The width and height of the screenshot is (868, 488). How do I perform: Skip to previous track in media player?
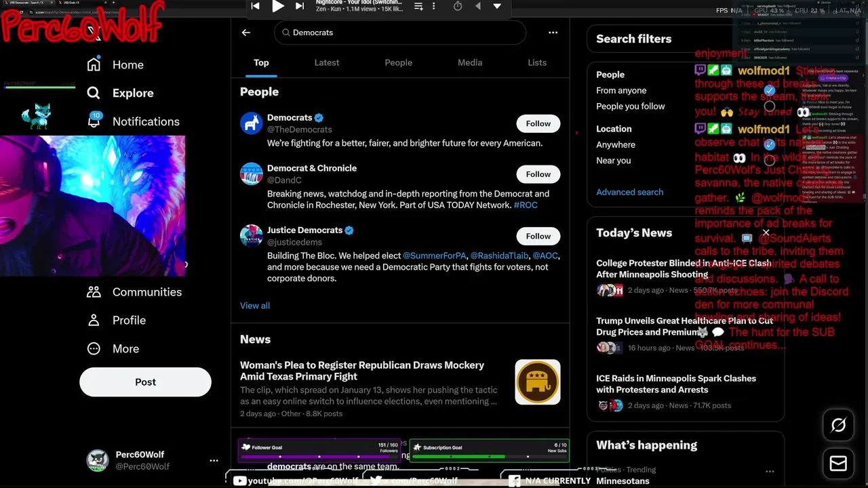click(255, 6)
